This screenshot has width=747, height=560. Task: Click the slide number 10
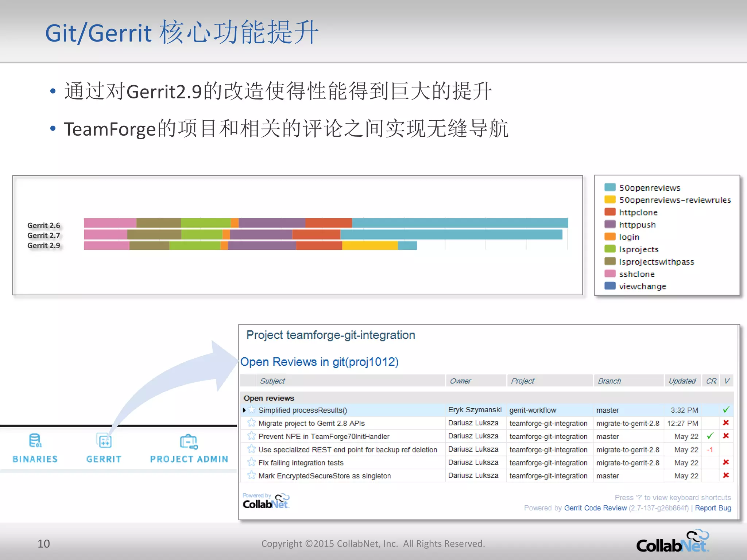pyautogui.click(x=44, y=544)
